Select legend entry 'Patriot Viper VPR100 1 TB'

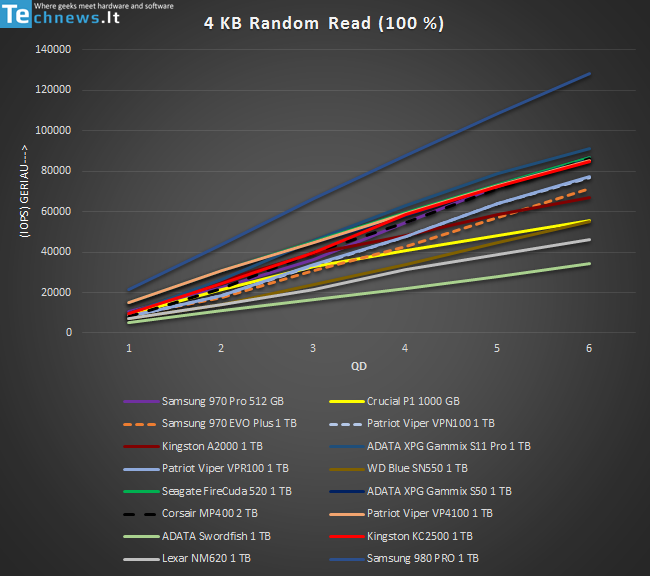click(206, 469)
